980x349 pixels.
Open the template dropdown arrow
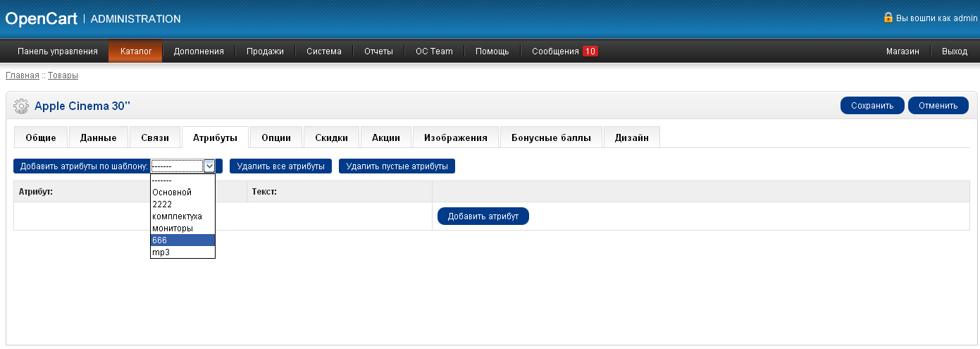tap(209, 166)
